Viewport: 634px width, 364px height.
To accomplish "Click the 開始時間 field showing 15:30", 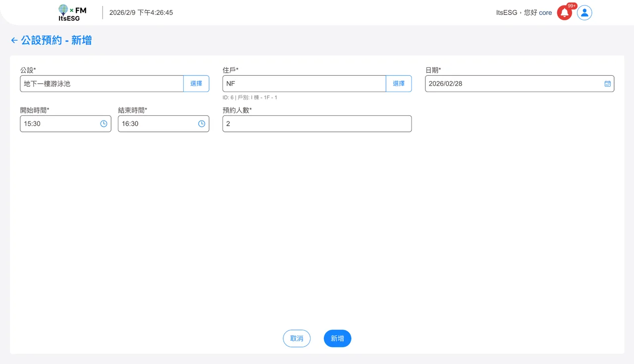I will coord(65,124).
